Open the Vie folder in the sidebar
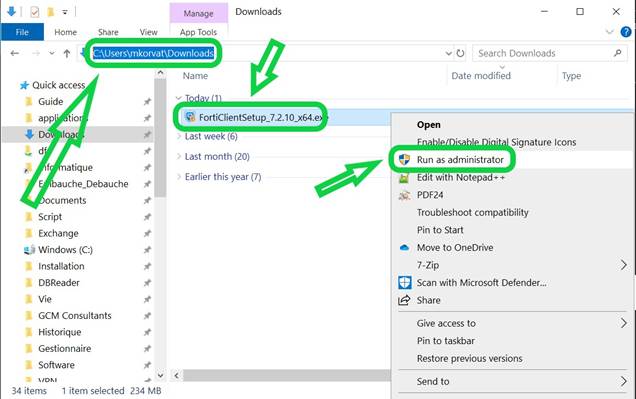Image resolution: width=636 pixels, height=399 pixels. pos(45,299)
